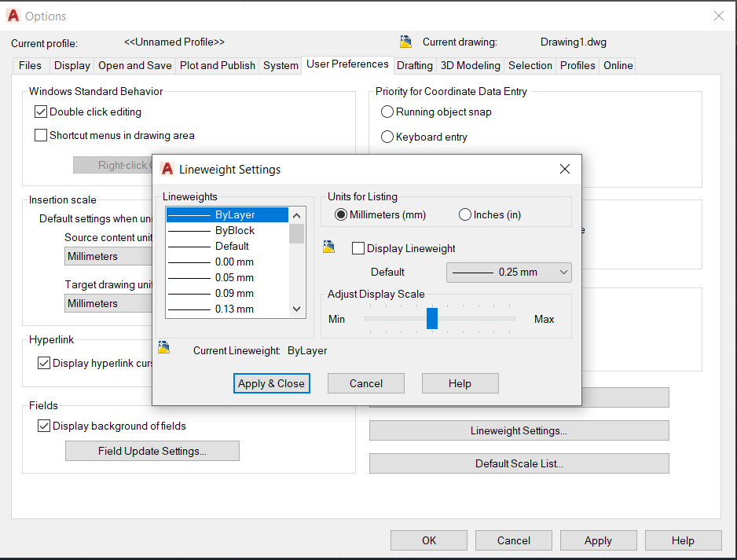Select Inches (in) units radio
Image resolution: width=737 pixels, height=560 pixels.
(465, 214)
